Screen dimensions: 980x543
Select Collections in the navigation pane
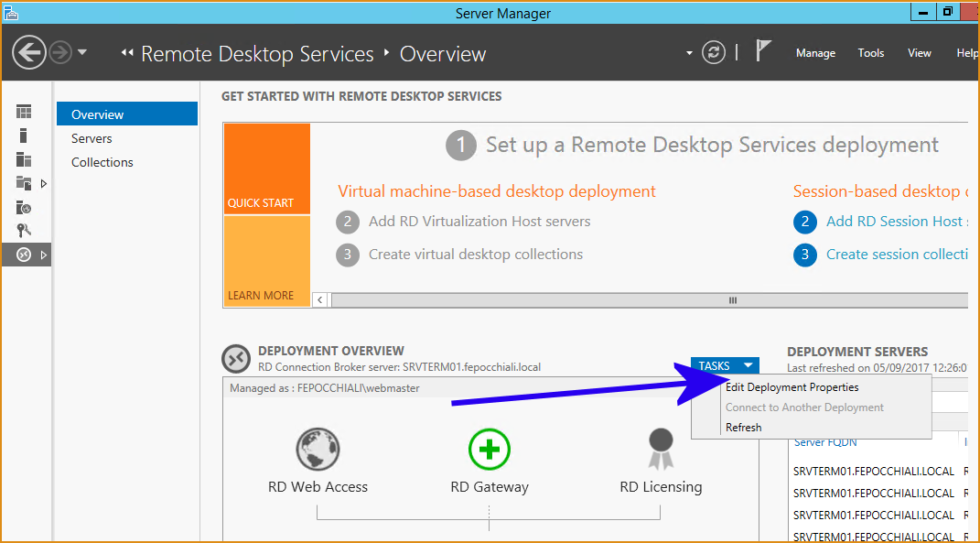point(102,162)
